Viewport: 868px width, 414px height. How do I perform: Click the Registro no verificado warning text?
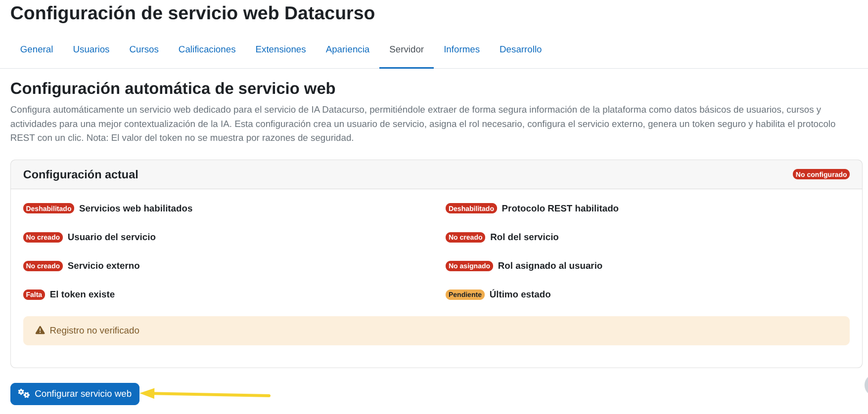pyautogui.click(x=94, y=331)
